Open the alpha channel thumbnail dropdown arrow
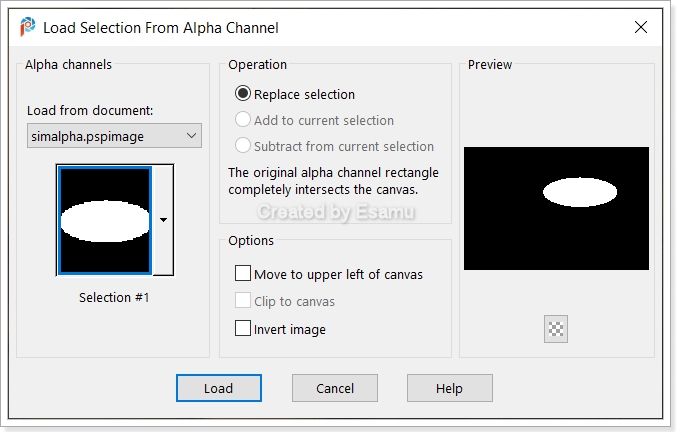 pyautogui.click(x=163, y=220)
